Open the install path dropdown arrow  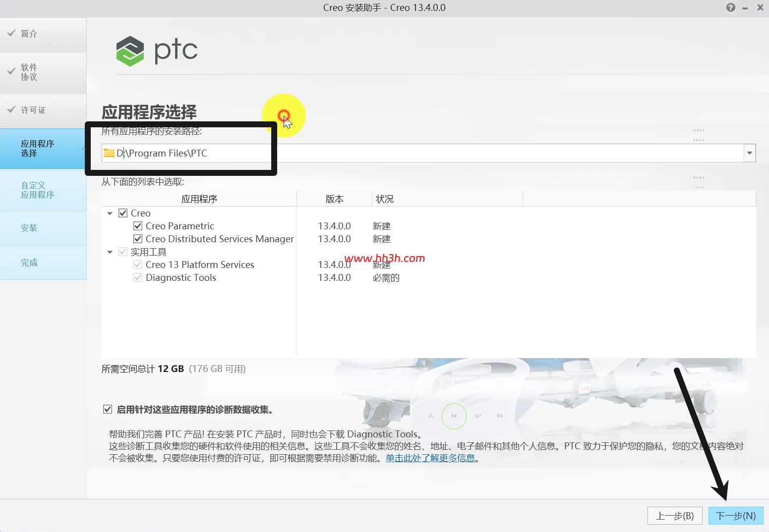coord(750,153)
